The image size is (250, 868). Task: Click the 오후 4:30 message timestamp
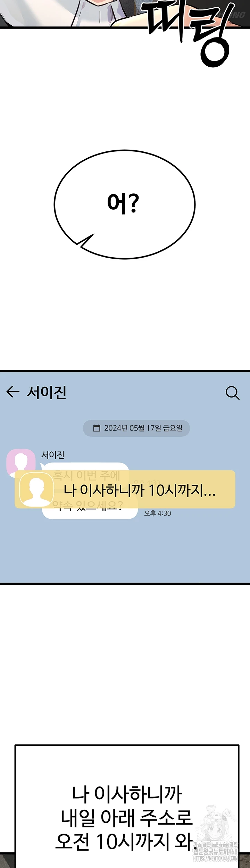point(158,513)
